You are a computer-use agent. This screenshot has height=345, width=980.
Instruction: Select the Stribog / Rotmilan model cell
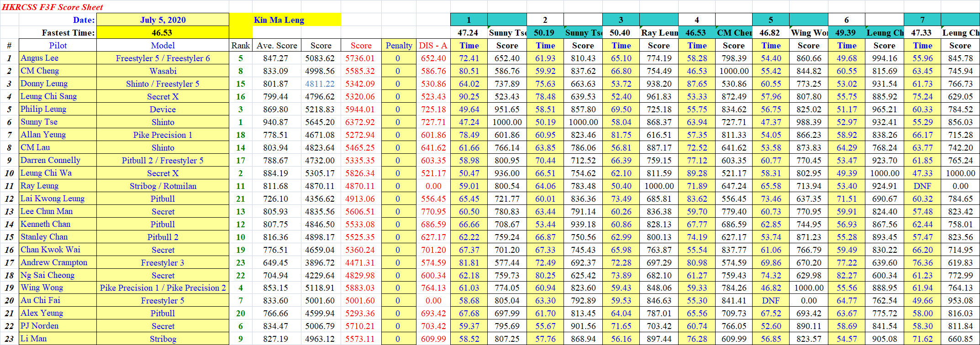163,186
